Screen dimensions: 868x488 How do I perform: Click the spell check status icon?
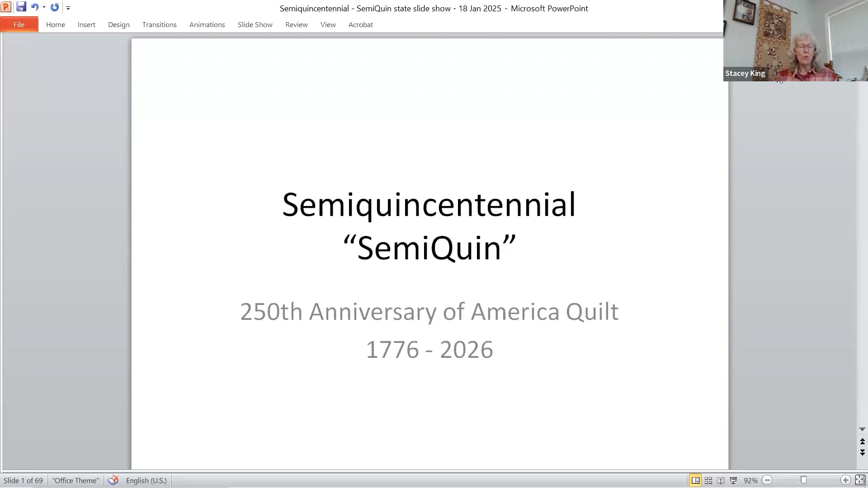click(x=113, y=480)
